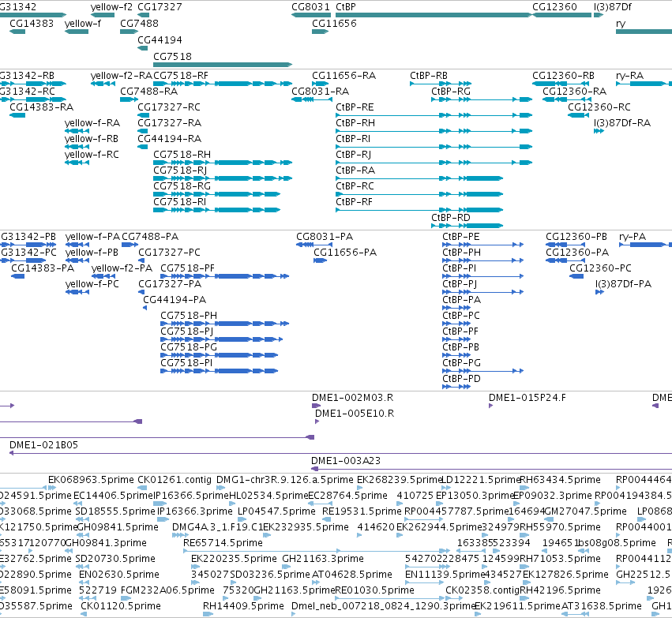Select the CG17327 gene label
The height and width of the screenshot is (618, 672).
point(160,7)
